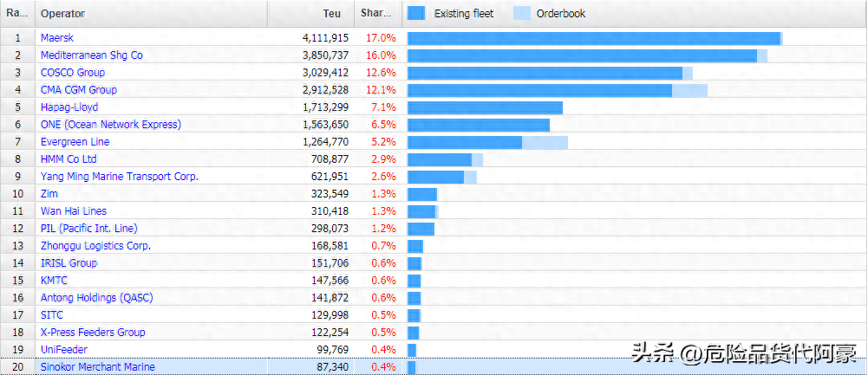Select Teu value 168,581
Viewport: 868px width, 375px height.
pyautogui.click(x=330, y=246)
